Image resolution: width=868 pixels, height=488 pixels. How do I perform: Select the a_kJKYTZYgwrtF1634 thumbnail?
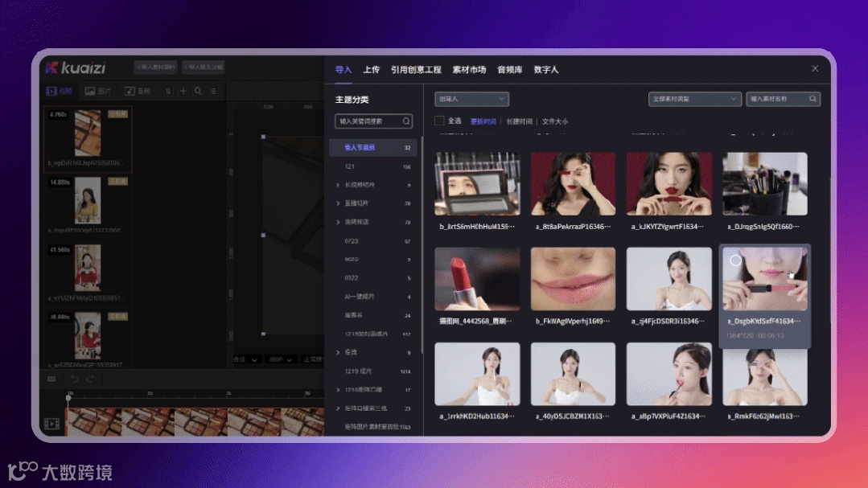pos(669,183)
